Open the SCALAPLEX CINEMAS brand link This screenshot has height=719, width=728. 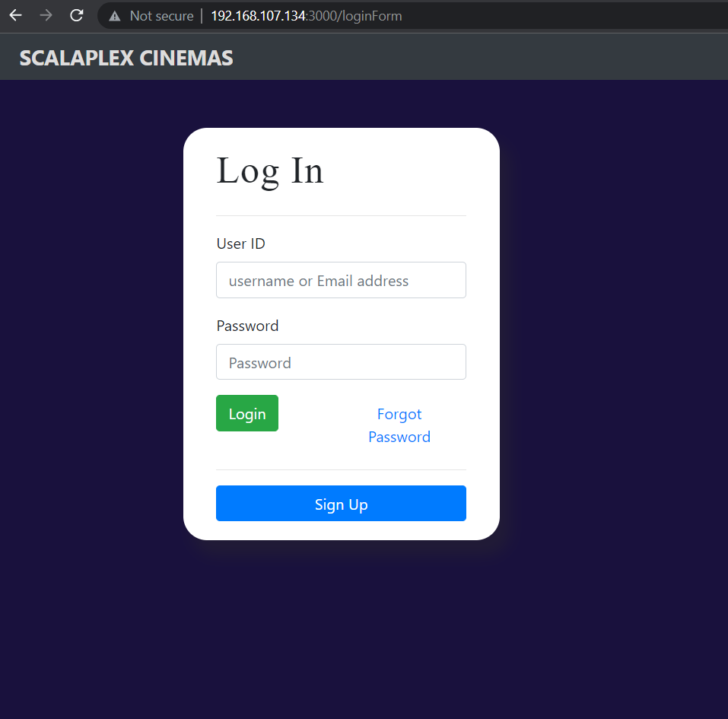click(x=126, y=58)
